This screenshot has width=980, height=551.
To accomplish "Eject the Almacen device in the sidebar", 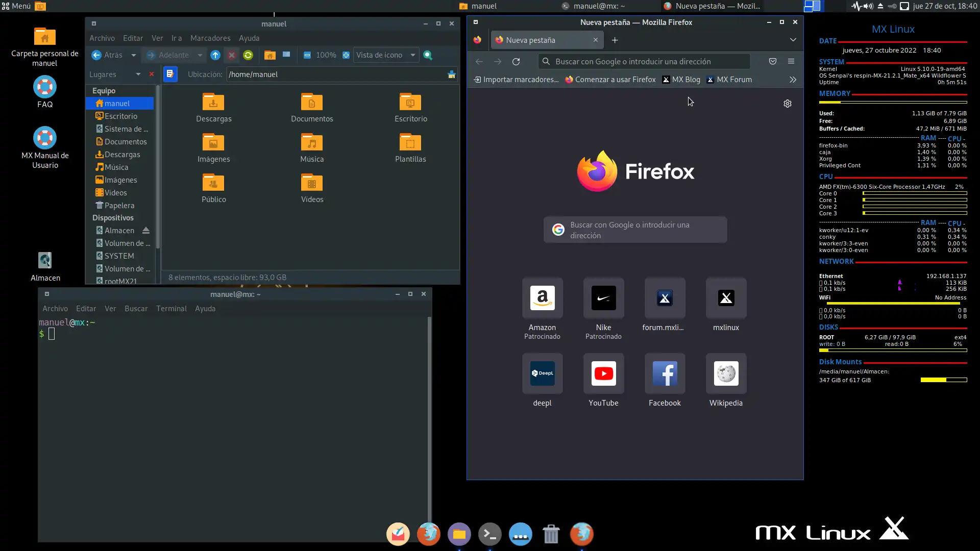I will pyautogui.click(x=146, y=231).
